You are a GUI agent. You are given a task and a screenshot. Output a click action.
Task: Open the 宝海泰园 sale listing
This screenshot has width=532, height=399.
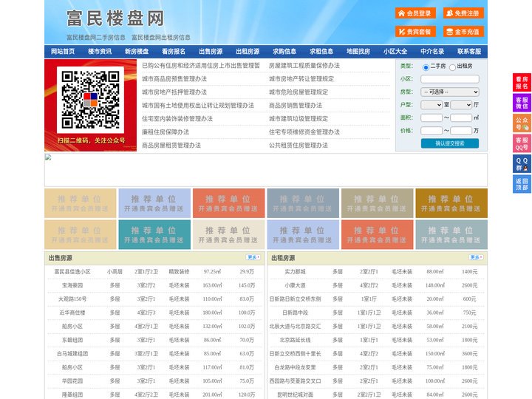tap(72, 285)
